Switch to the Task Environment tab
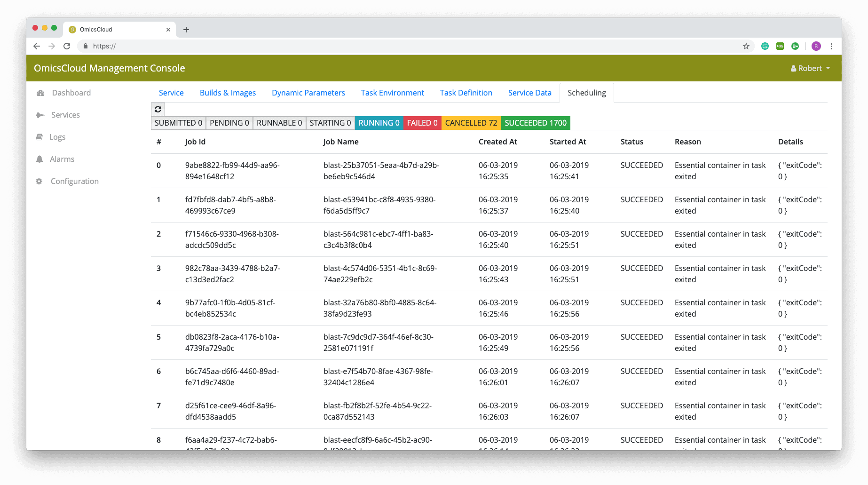The width and height of the screenshot is (868, 485). coord(393,93)
